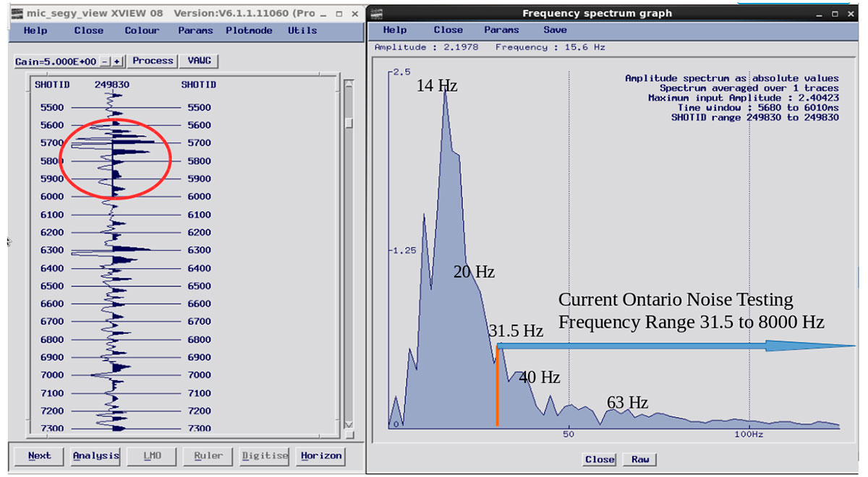868x477 pixels.
Task: Click the mic_segy_view window title icon
Action: pyautogui.click(x=15, y=14)
